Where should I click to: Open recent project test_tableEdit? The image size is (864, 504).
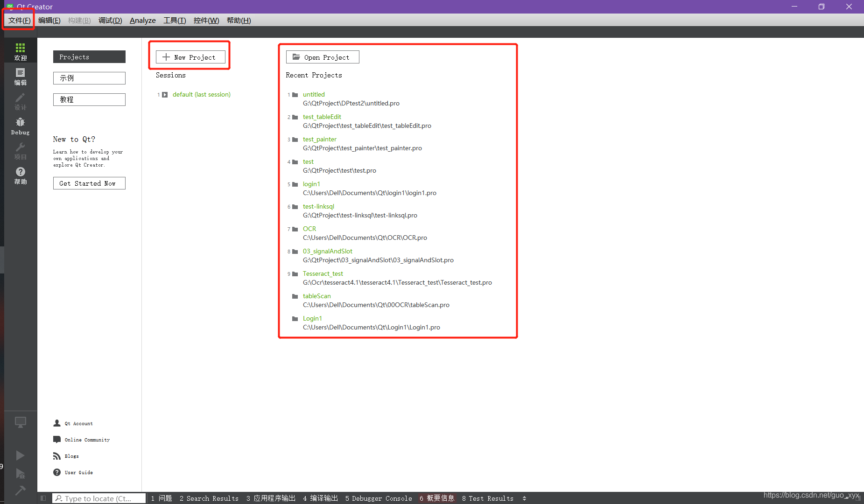322,117
